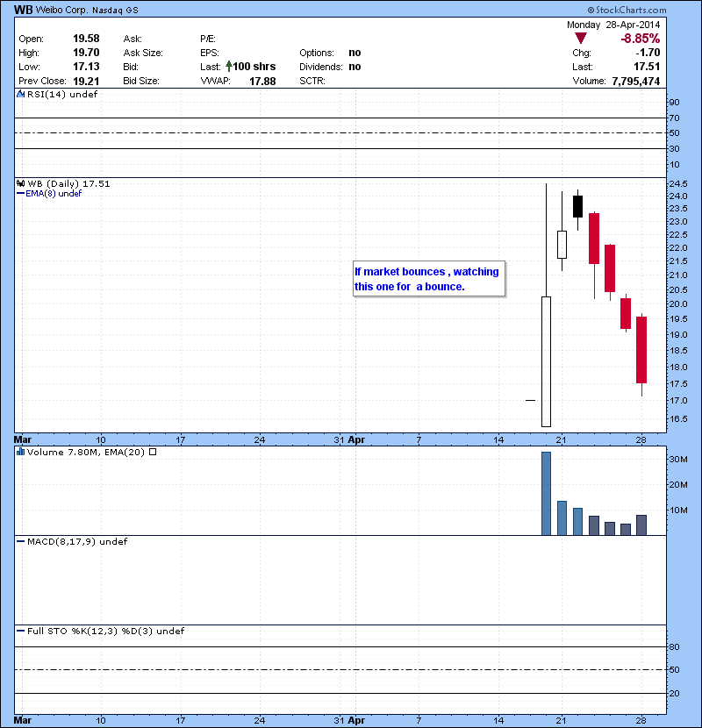Click the tall white candle for April 17

click(547, 361)
